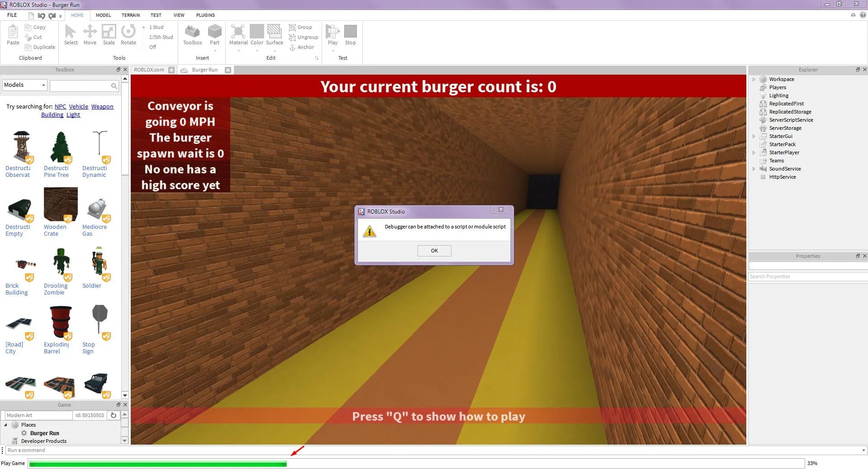868x470 pixels.
Task: Open the Models category dropdown
Action: (25, 85)
